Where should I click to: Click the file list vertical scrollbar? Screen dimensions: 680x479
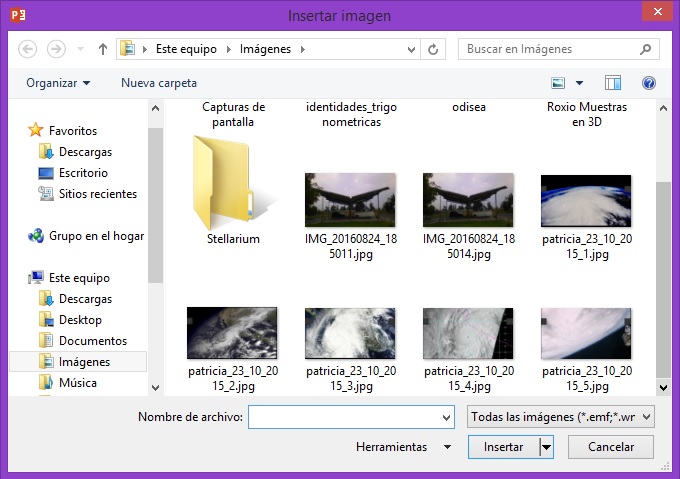tap(661, 240)
